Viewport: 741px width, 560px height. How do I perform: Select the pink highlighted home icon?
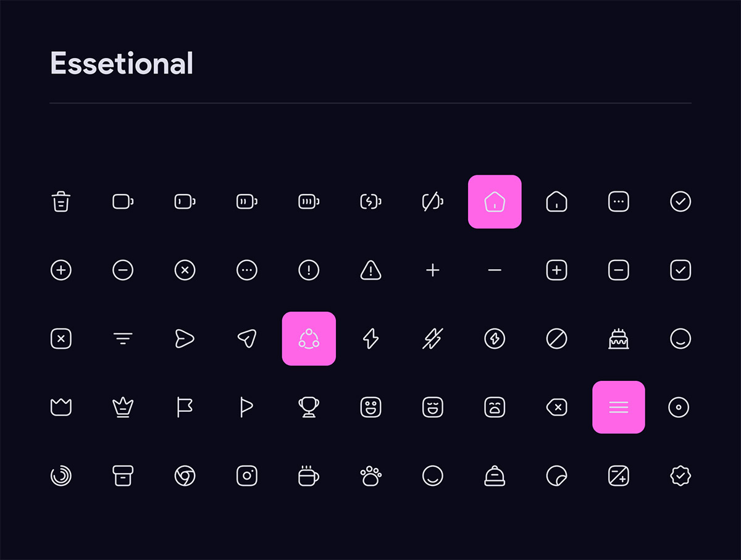click(x=495, y=202)
